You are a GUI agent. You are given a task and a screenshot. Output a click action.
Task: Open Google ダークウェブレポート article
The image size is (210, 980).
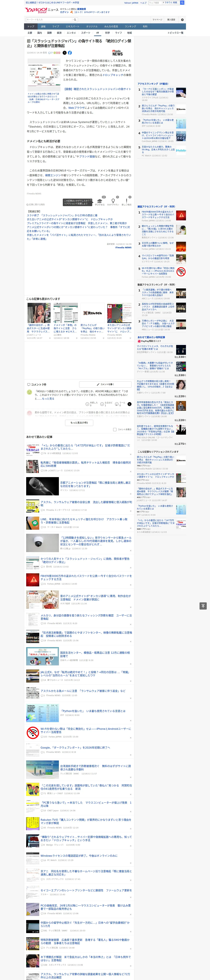75,748
